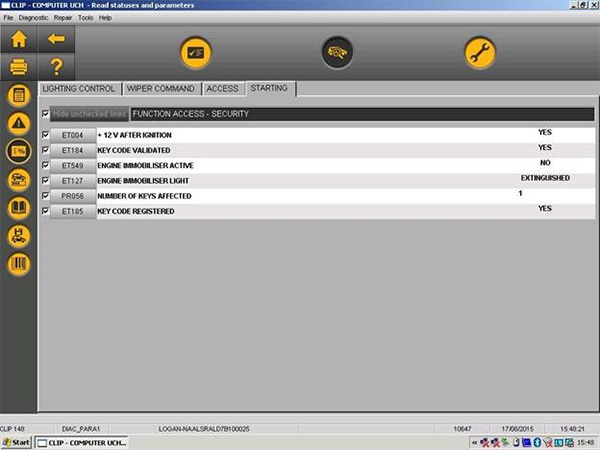This screenshot has height=450, width=600.
Task: Toggle the ET549 row checkbox
Action: (x=45, y=165)
